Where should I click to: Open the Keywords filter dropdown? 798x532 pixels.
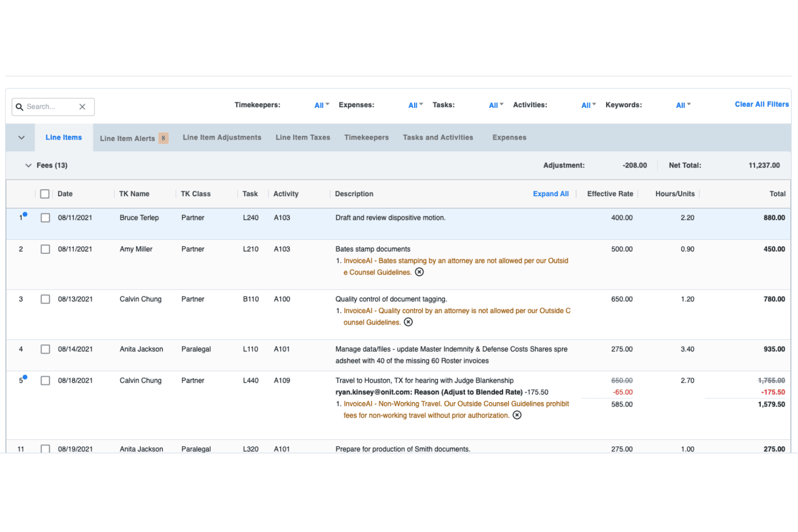point(683,105)
